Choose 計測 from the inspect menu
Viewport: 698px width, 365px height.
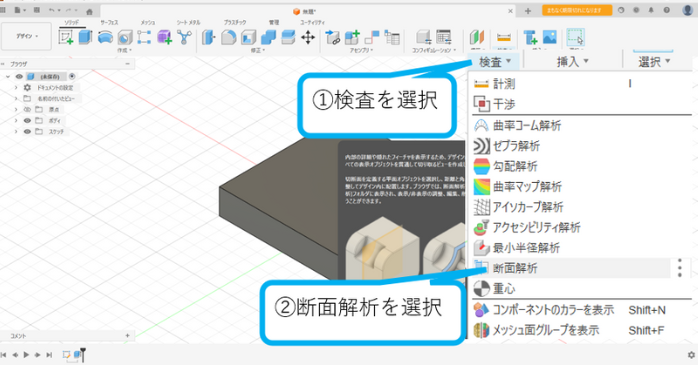coord(581,84)
